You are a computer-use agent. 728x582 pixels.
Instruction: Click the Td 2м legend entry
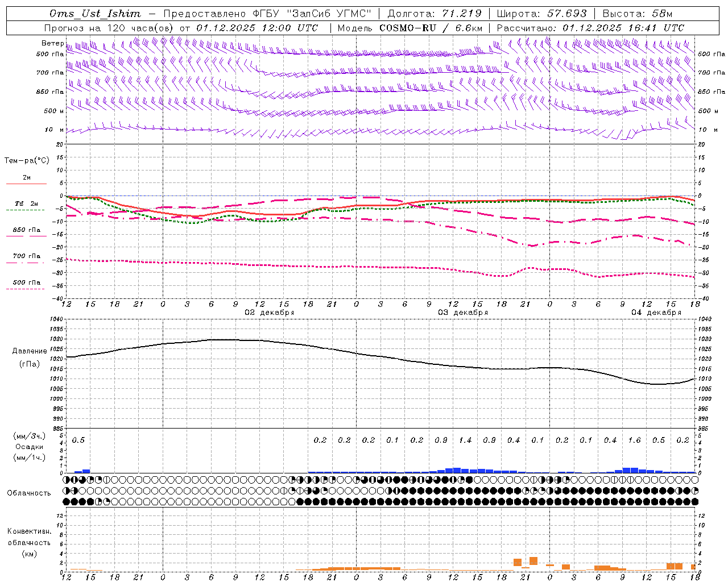click(x=26, y=203)
